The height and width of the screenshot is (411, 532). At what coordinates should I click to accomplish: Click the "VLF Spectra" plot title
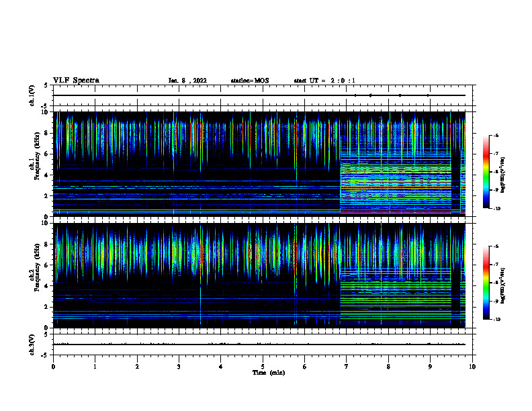coord(76,81)
